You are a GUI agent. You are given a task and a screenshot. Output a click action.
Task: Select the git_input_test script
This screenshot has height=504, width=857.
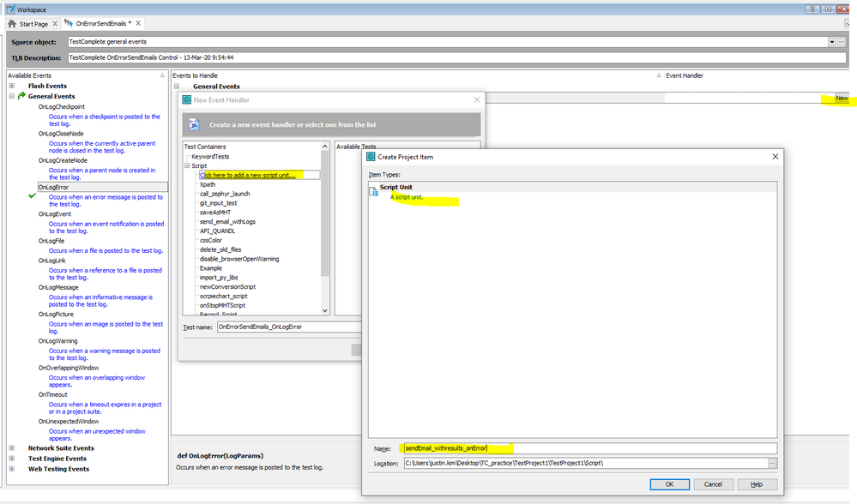point(218,203)
